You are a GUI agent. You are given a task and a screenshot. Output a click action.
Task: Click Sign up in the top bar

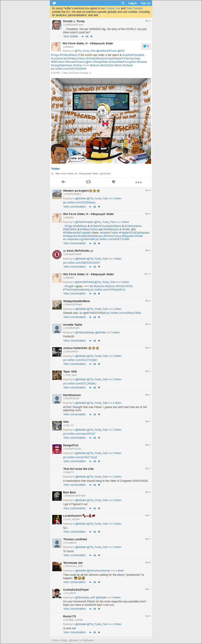tap(145, 3)
